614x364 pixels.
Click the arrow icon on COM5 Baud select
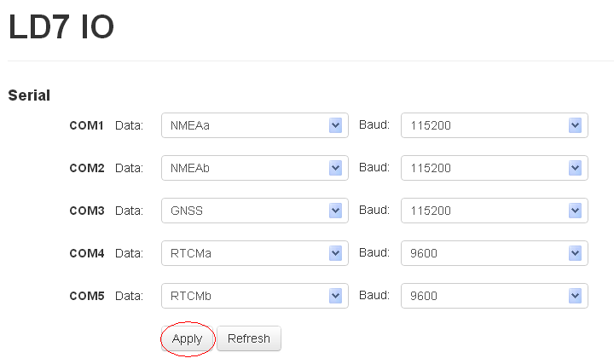[575, 296]
